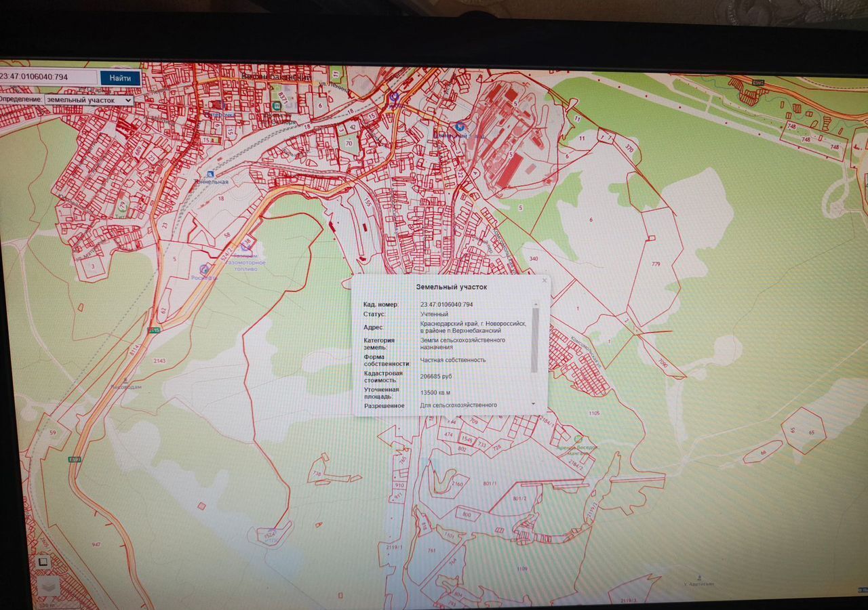Click the Земельный участок popup title
The height and width of the screenshot is (610, 868).
(x=451, y=287)
